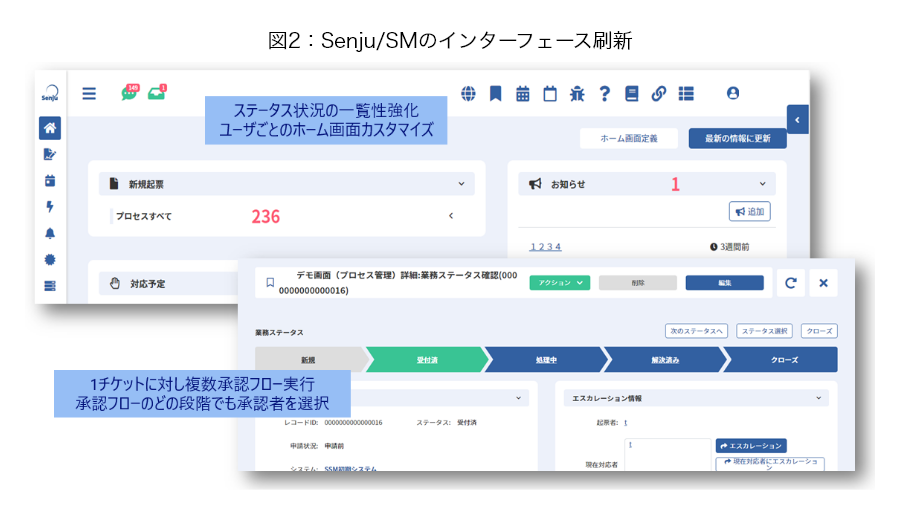This screenshot has width=900, height=520.
Task: Click 現在対応者にエスカレーション button
Action: click(x=770, y=464)
